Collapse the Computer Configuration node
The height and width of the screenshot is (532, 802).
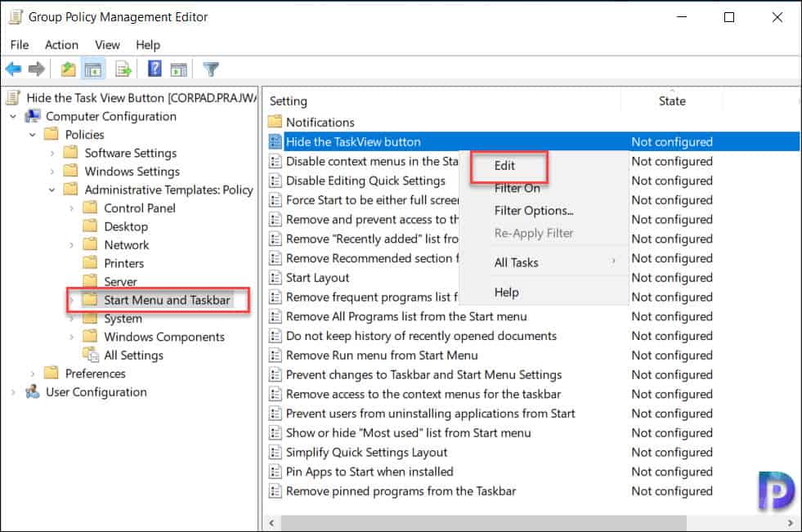(x=13, y=117)
